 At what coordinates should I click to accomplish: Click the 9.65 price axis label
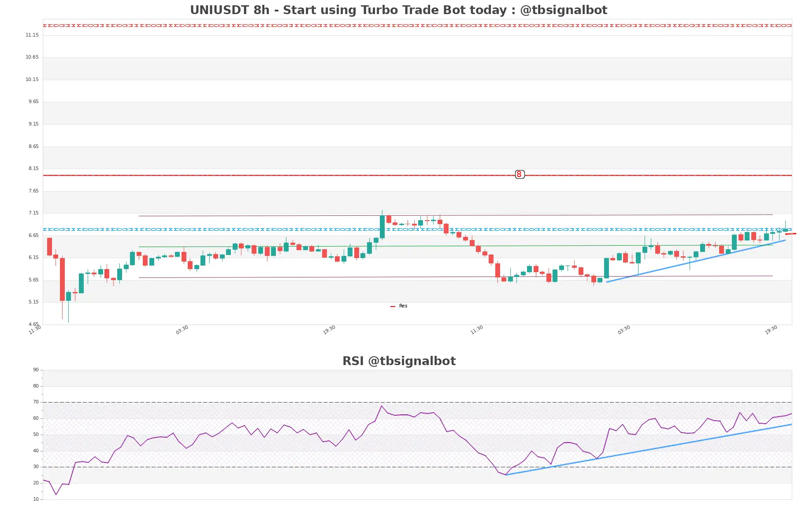click(x=33, y=101)
